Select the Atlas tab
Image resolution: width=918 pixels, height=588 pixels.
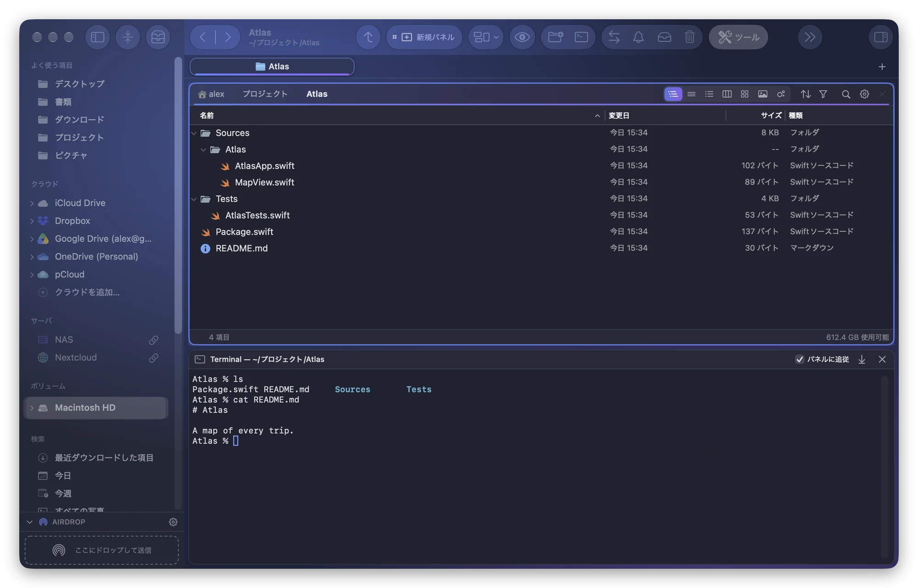[272, 67]
